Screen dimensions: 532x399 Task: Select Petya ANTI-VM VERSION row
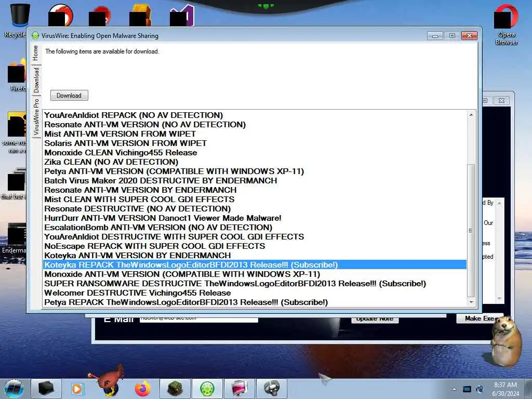coord(255,171)
